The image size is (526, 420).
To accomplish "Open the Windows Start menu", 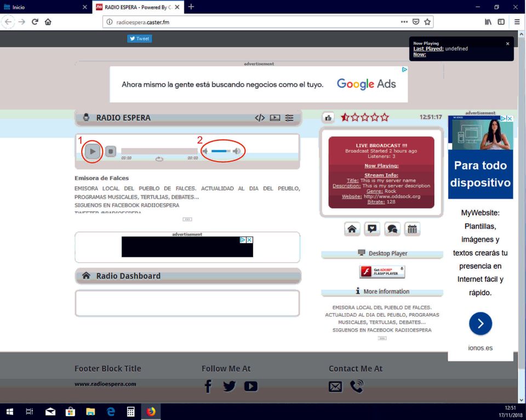I will [x=9, y=412].
